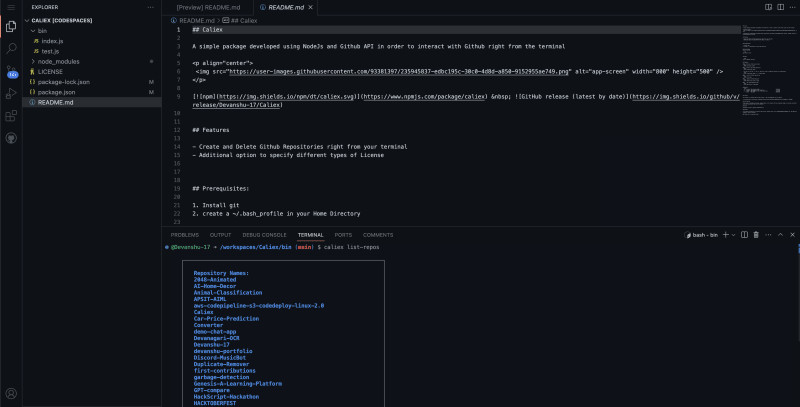Image resolution: width=800 pixels, height=407 pixels.
Task: Open editor more actions ellipsis
Action: click(x=792, y=7)
